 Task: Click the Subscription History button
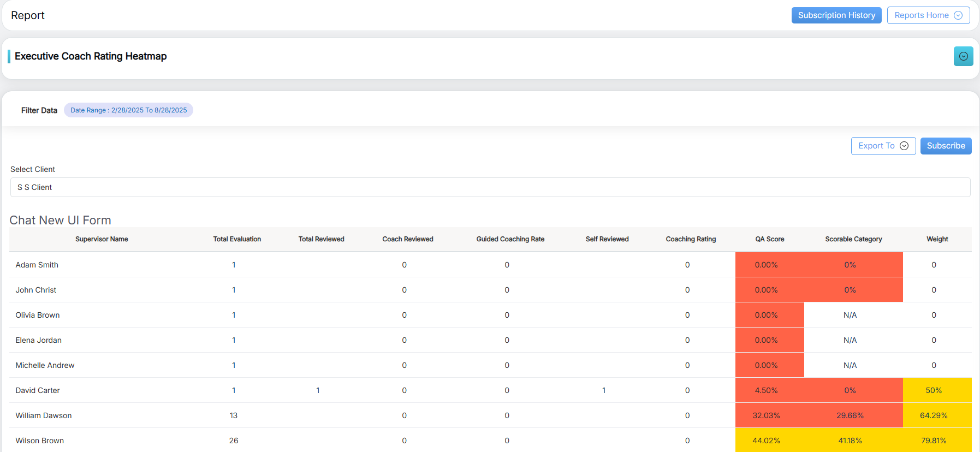pos(836,15)
